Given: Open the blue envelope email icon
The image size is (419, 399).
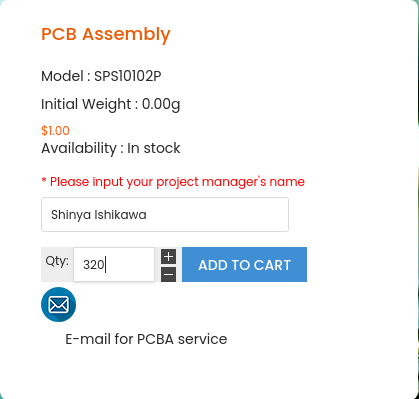Looking at the screenshot, I should pos(58,304).
